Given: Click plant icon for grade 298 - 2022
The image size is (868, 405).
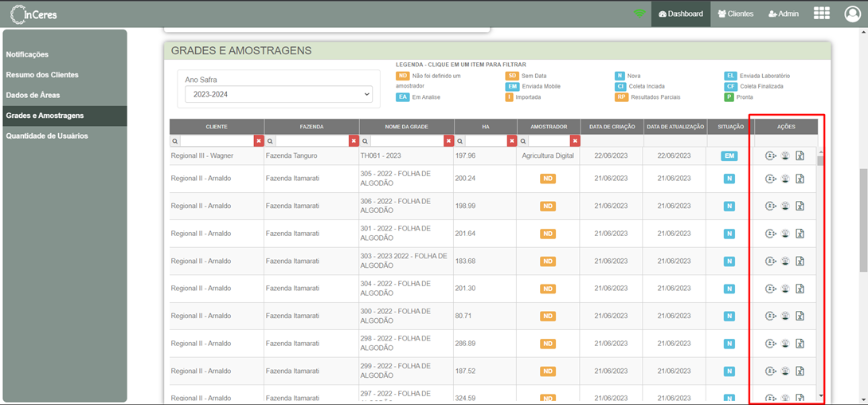Looking at the screenshot, I should click(x=785, y=344).
